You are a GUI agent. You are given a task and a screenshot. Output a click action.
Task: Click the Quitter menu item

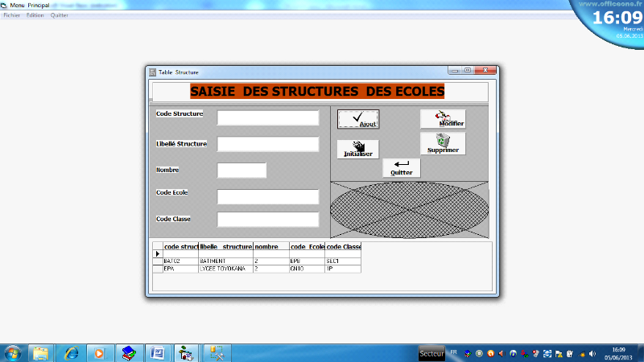point(60,15)
